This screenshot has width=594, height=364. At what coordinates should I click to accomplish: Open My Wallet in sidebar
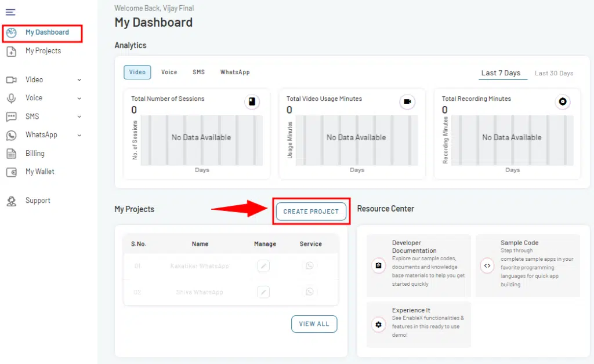point(39,172)
